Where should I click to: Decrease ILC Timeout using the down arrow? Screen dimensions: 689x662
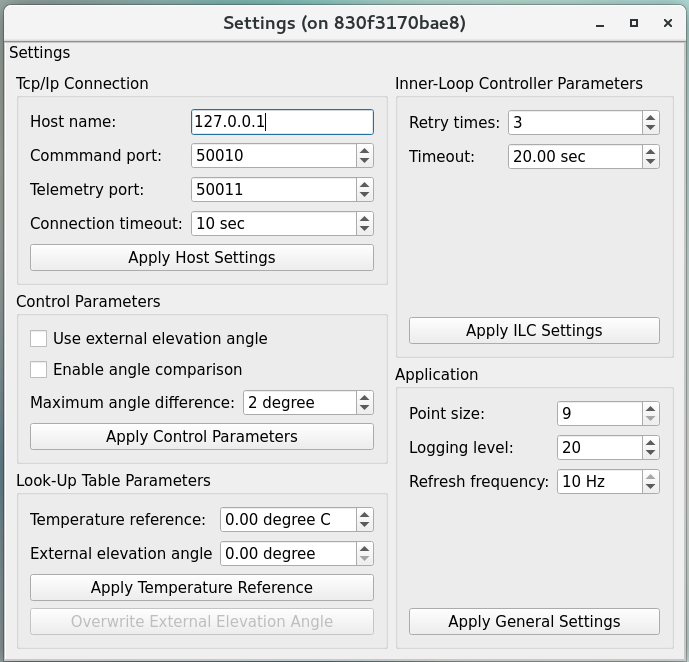pyautogui.click(x=651, y=162)
